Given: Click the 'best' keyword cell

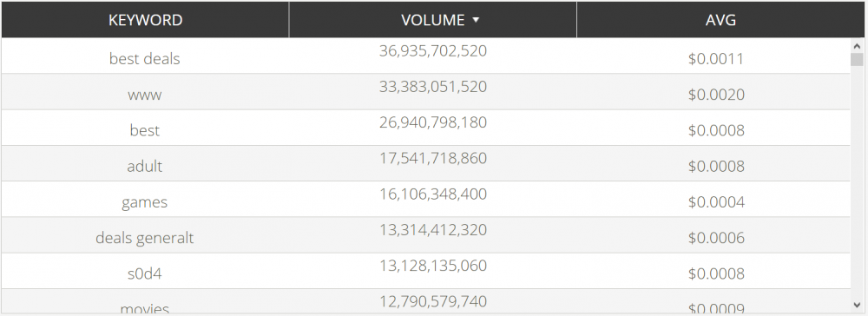Looking at the screenshot, I should pyautogui.click(x=144, y=130).
